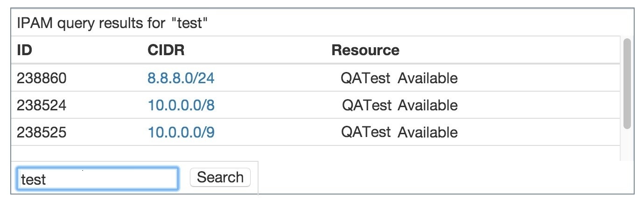Click the results table vertical scrollbar thumb

(x=627, y=83)
